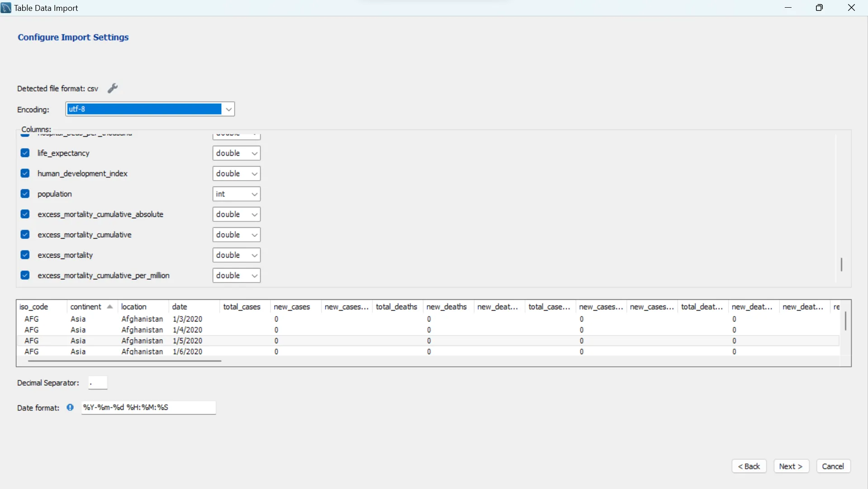Sort preview by location header
This screenshot has height=489, width=868.
[143, 307]
